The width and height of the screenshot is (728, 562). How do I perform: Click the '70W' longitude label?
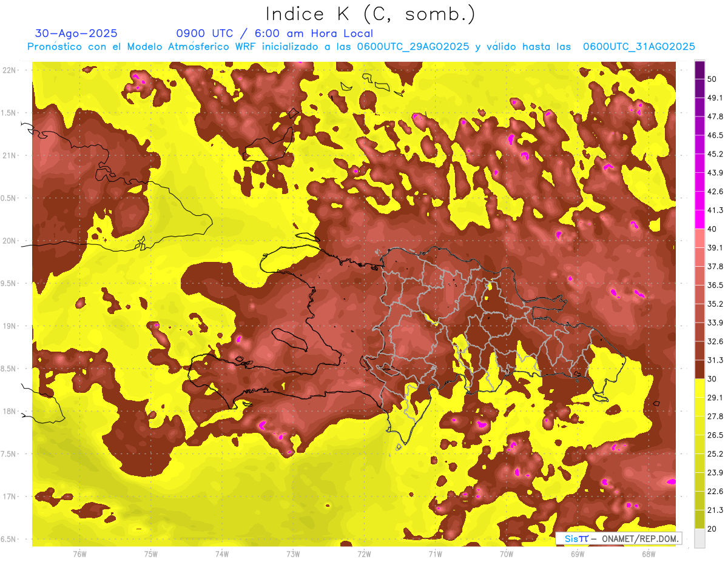[507, 554]
